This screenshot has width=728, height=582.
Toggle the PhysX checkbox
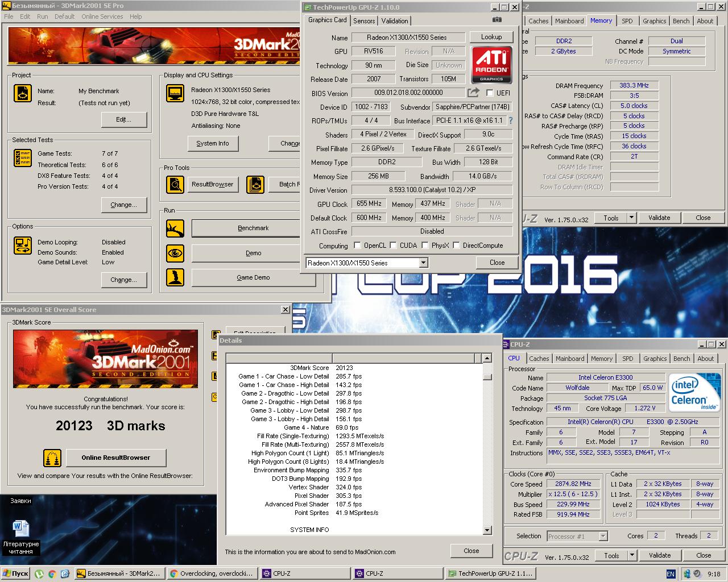point(425,245)
